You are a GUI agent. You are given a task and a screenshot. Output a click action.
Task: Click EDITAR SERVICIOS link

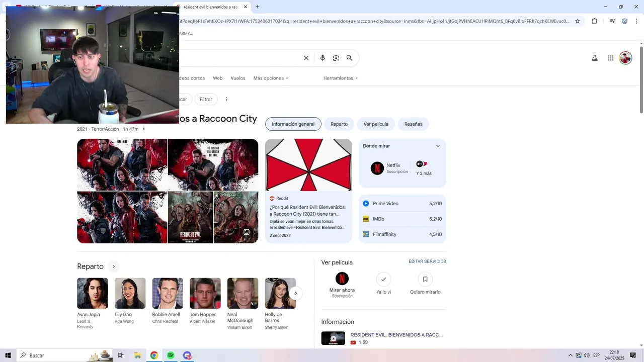click(x=427, y=261)
